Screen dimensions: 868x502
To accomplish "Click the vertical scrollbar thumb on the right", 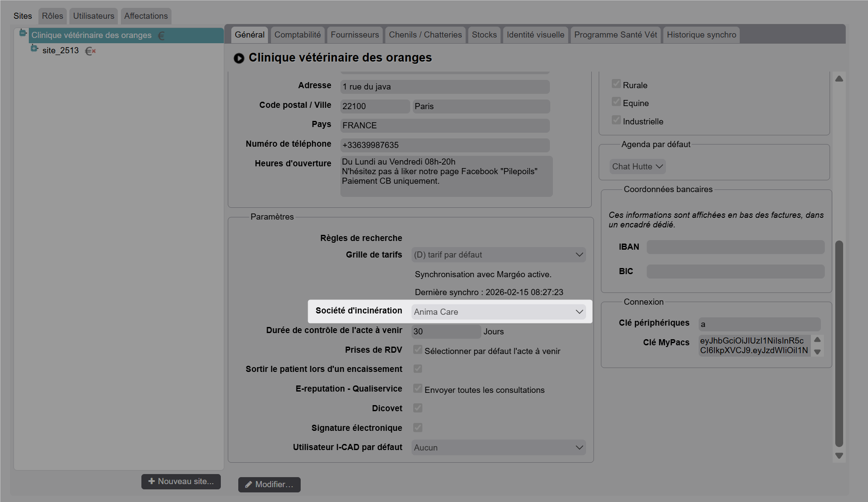I will [x=839, y=343].
